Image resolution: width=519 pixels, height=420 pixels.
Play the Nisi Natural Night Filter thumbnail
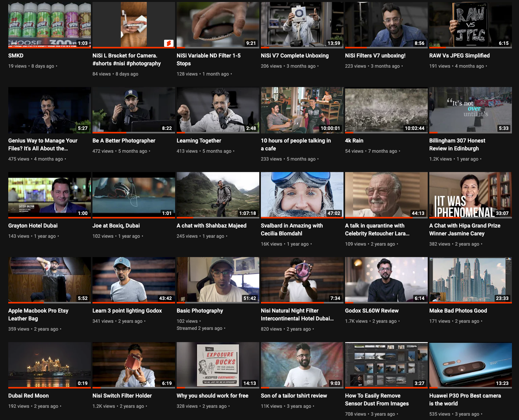click(x=302, y=280)
